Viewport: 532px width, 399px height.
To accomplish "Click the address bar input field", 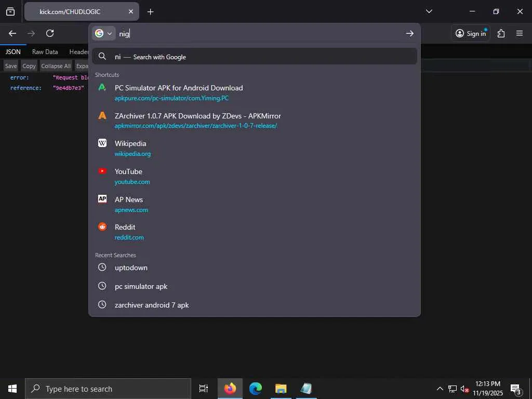I will (x=260, y=34).
